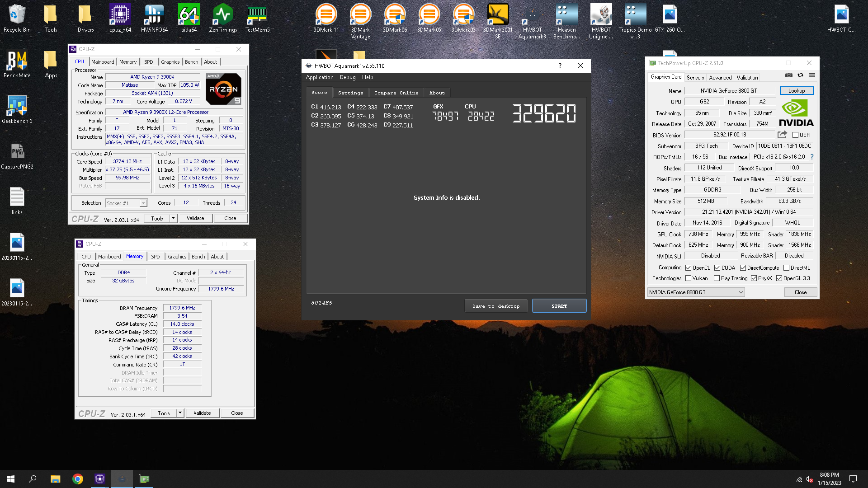Viewport: 868px width, 488px height.
Task: Open the Socket #1 selection dropdown
Action: 126,203
